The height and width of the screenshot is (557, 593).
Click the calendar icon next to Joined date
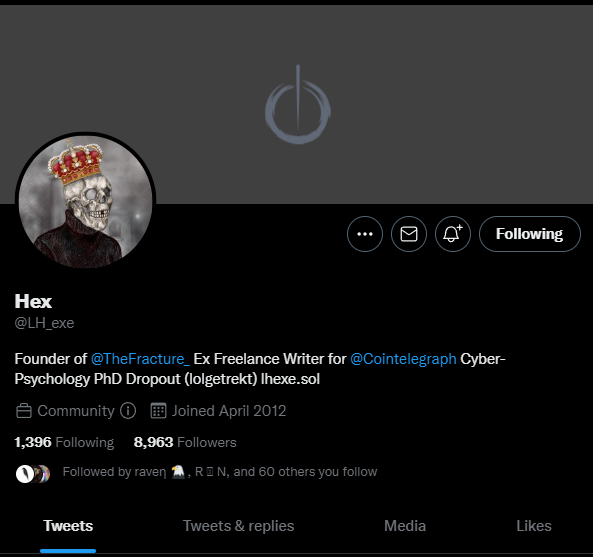[158, 411]
